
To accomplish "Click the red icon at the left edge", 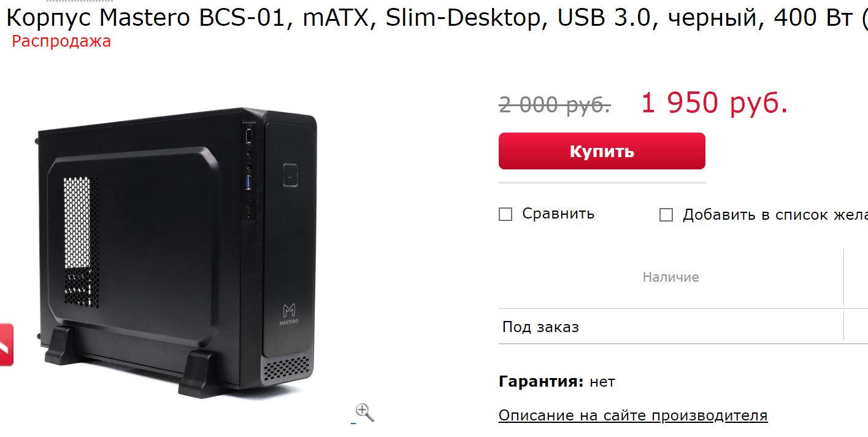I will coord(6,344).
